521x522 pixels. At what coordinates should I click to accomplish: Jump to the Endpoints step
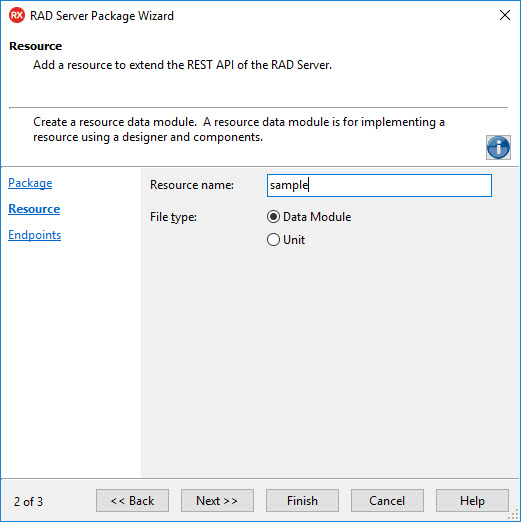coord(34,235)
